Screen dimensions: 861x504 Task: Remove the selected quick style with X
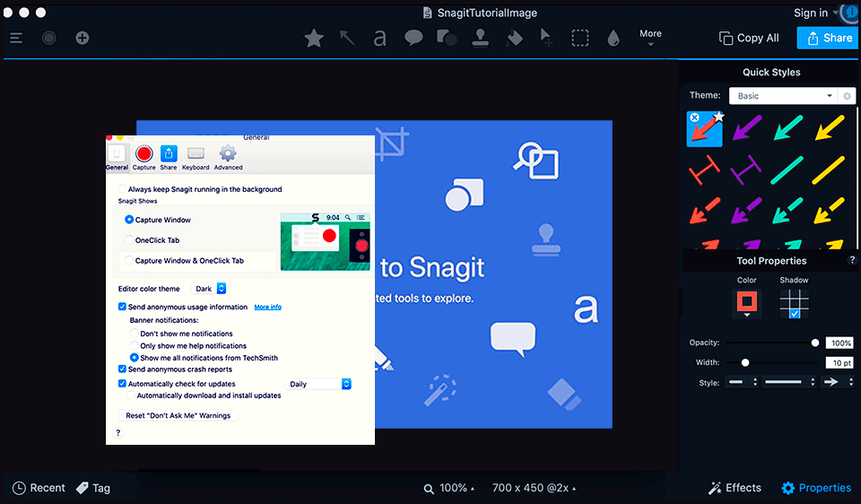click(694, 117)
